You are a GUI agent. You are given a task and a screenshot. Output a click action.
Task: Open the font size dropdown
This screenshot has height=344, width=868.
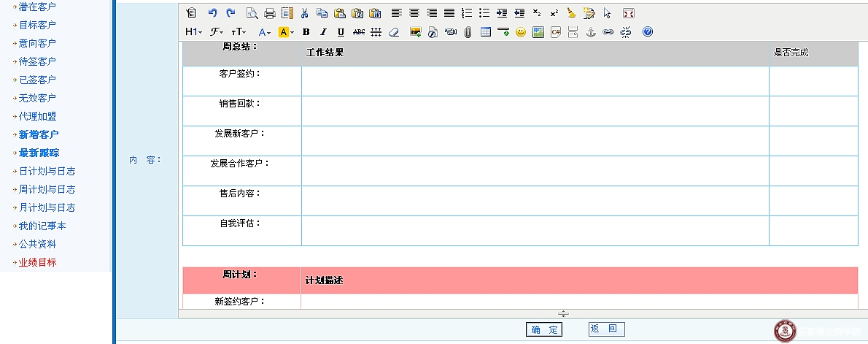(x=239, y=32)
